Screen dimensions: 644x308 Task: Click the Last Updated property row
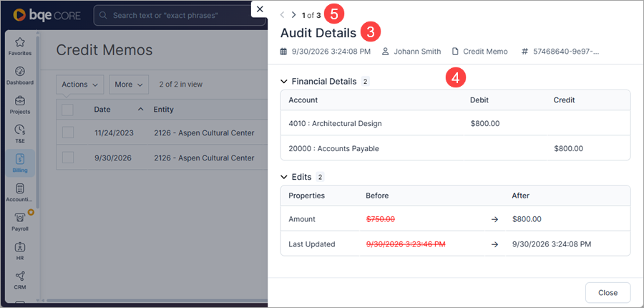[x=455, y=244]
